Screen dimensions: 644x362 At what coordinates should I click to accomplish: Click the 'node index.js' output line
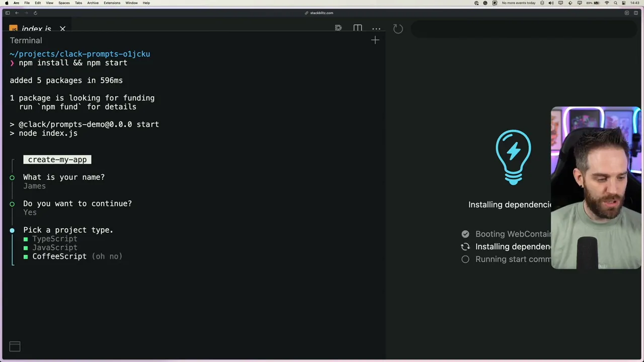coord(48,133)
